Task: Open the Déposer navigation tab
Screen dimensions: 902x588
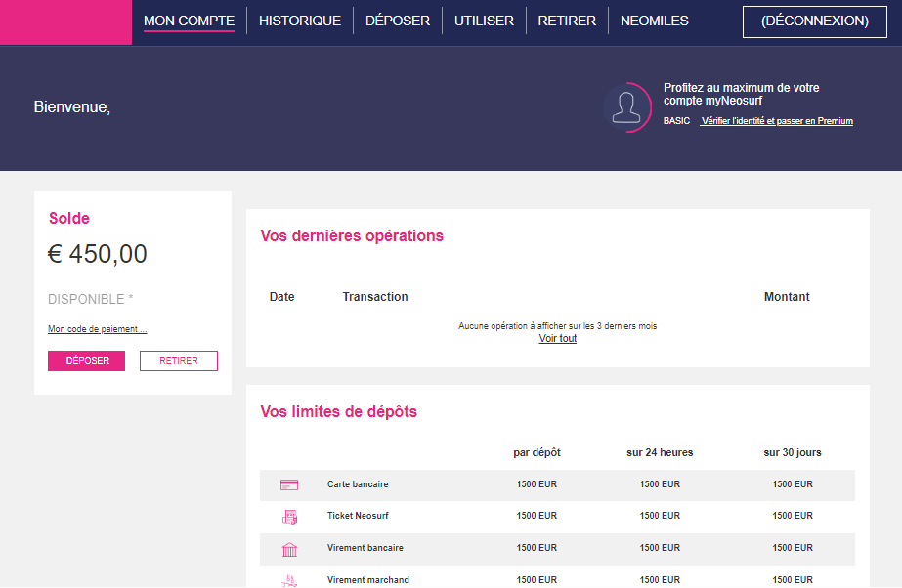Action: (x=398, y=21)
